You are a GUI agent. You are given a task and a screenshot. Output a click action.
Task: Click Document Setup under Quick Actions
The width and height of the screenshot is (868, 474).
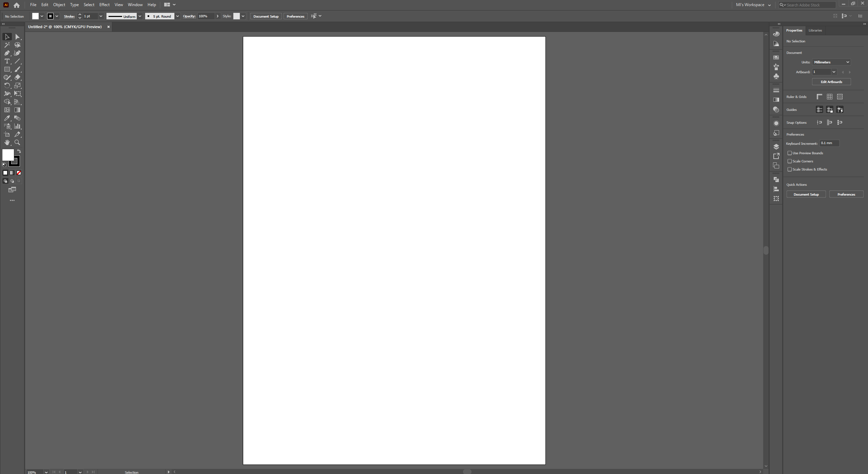click(806, 194)
